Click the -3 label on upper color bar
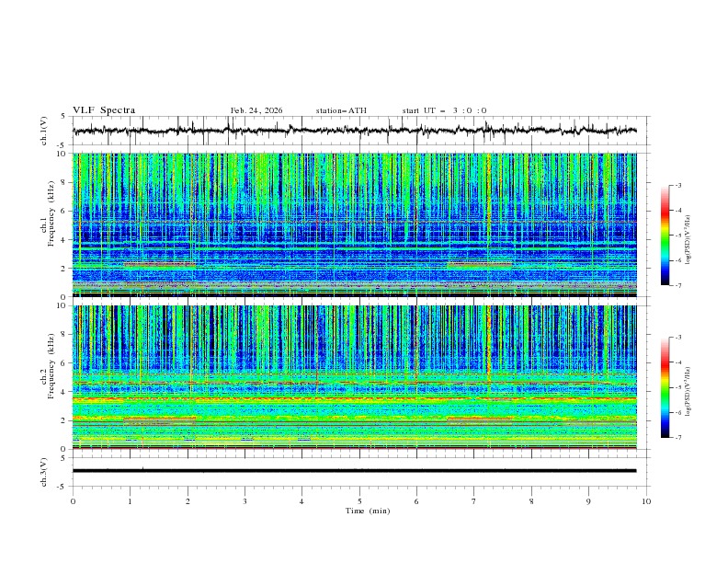 tap(677, 186)
